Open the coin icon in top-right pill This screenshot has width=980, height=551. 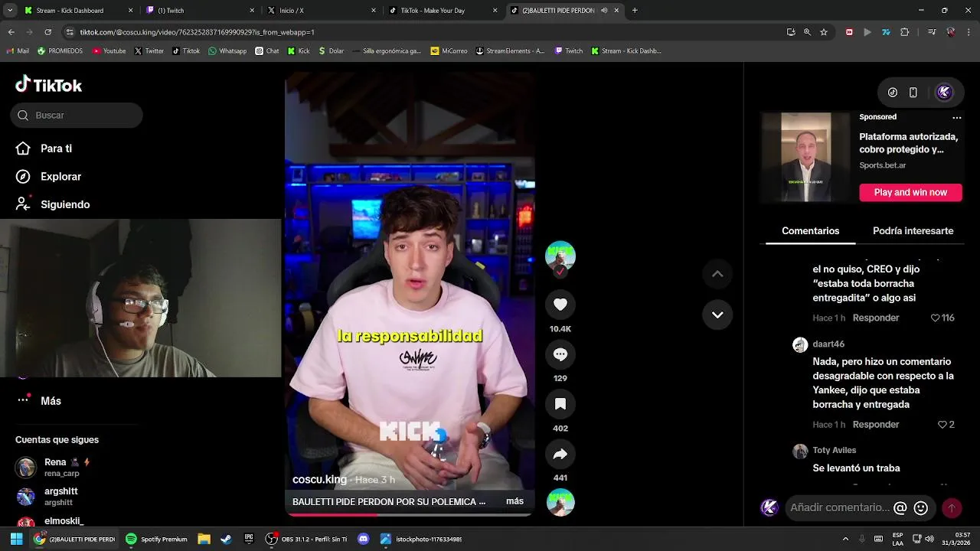[x=893, y=93]
